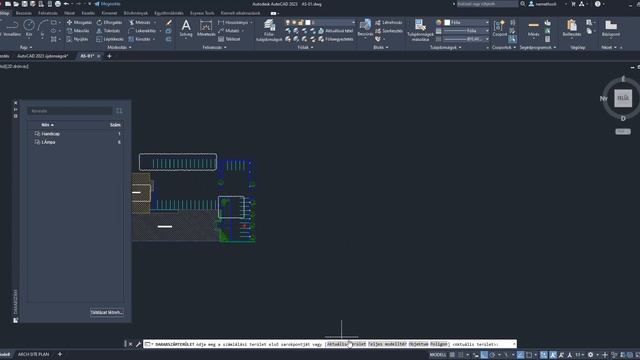Viewport: 640px width, 360px height.
Task: Toggle polar tracking in status bar
Action: 493,355
